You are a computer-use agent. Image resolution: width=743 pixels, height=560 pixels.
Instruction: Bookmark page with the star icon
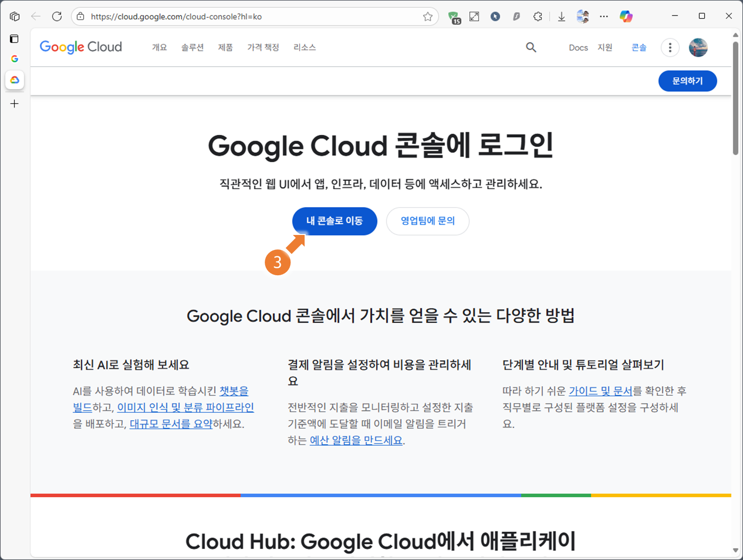(427, 16)
